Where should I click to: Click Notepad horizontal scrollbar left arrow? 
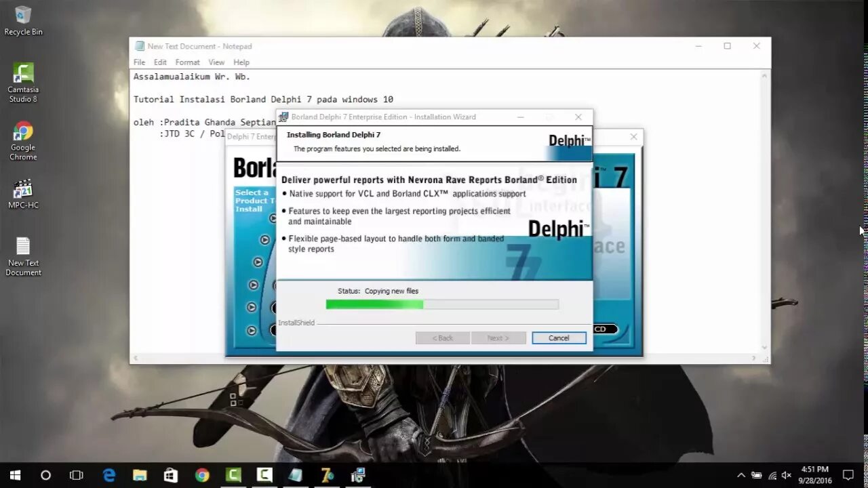click(x=135, y=358)
